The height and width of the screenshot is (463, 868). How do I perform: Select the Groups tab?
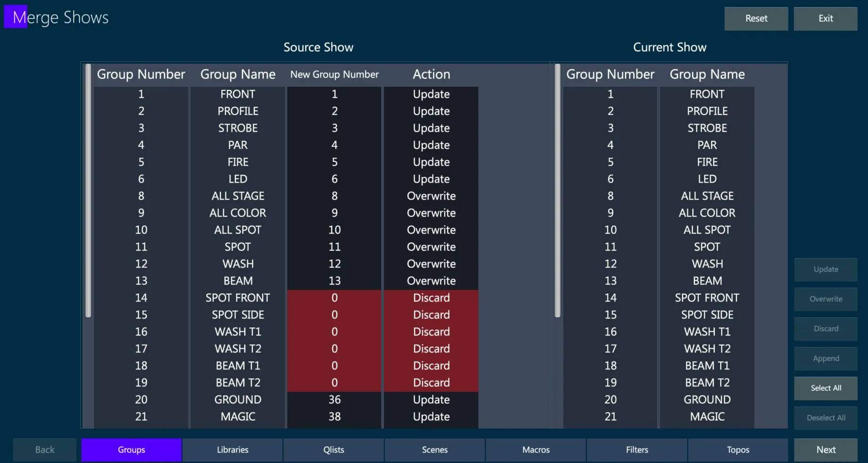coord(132,450)
